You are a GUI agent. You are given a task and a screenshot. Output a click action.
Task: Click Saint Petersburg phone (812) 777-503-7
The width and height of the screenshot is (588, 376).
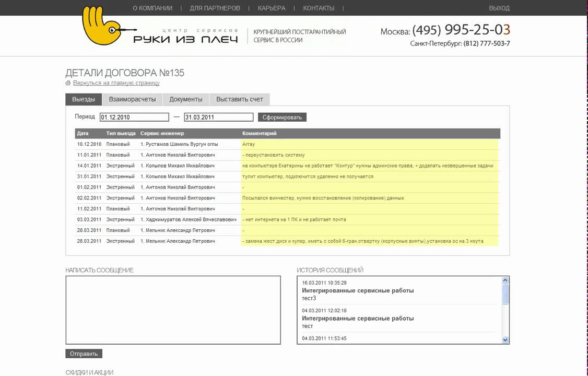click(487, 43)
